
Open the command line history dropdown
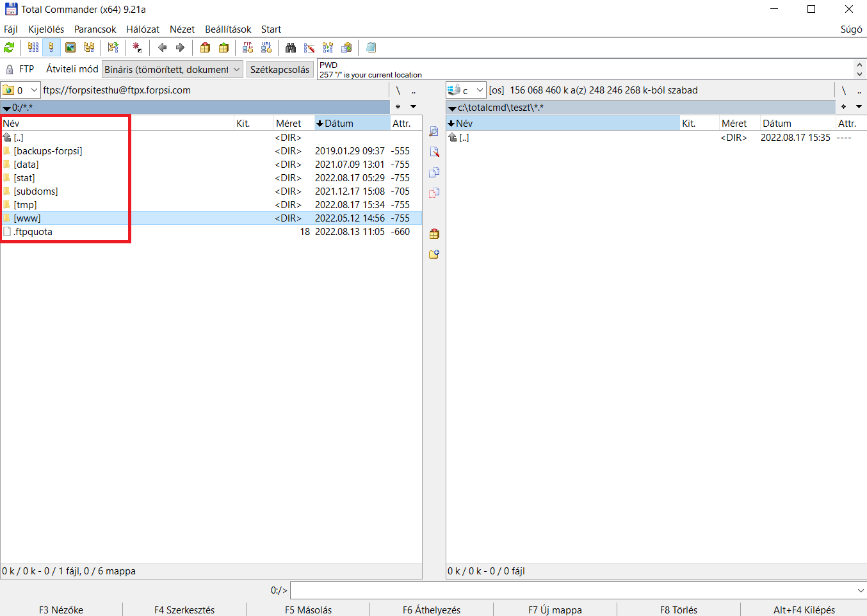861,590
